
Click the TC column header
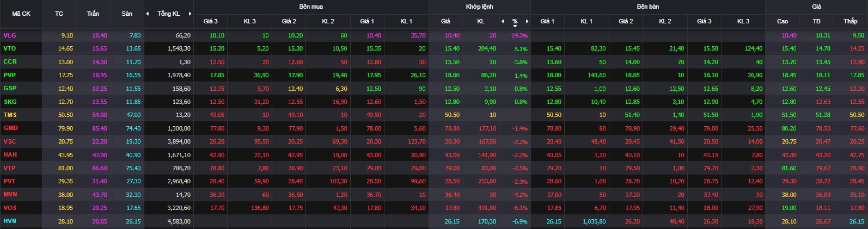click(59, 14)
